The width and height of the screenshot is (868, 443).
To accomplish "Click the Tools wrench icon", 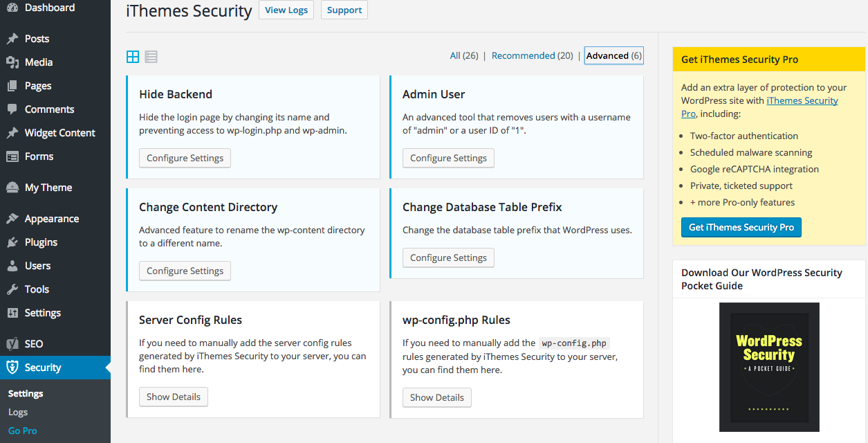I will 12,289.
